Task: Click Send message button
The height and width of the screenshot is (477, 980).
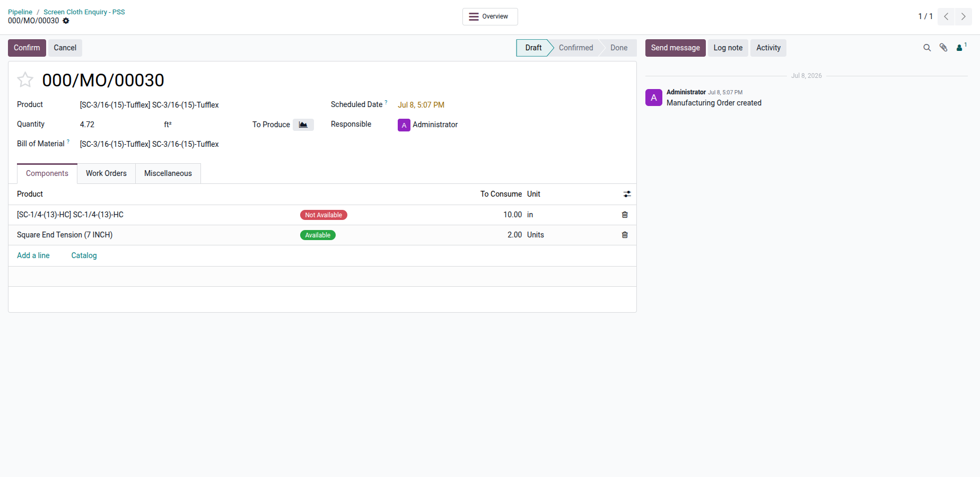Action: pyautogui.click(x=676, y=48)
